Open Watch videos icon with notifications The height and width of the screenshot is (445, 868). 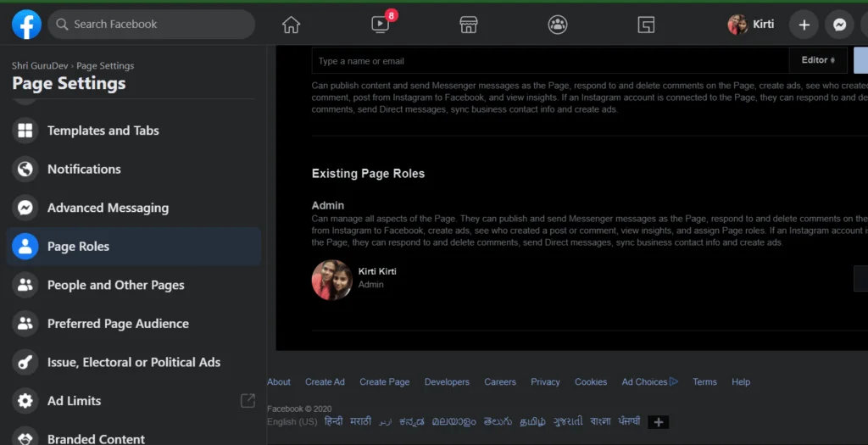click(381, 25)
